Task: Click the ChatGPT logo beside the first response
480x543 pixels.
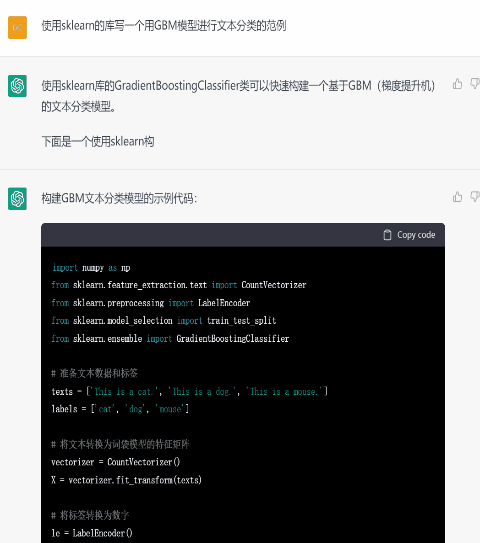Action: (x=17, y=86)
